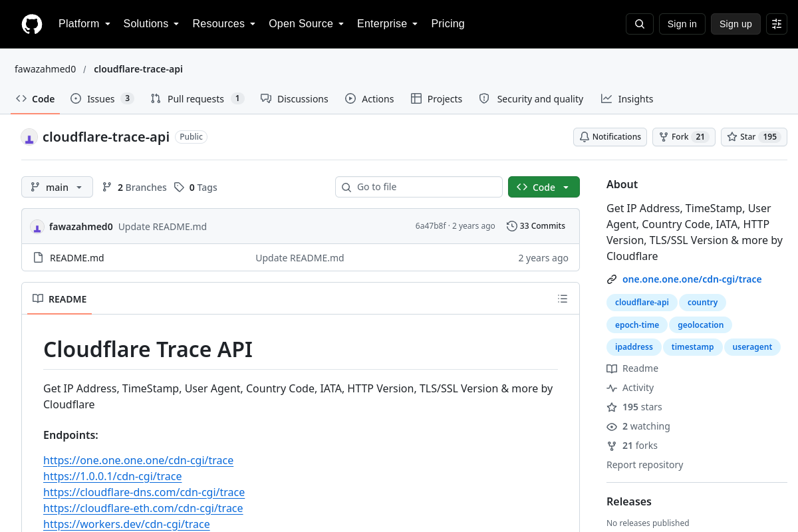Open the Activity sidebar link
Screen dimensions: 798x532
tap(630, 388)
